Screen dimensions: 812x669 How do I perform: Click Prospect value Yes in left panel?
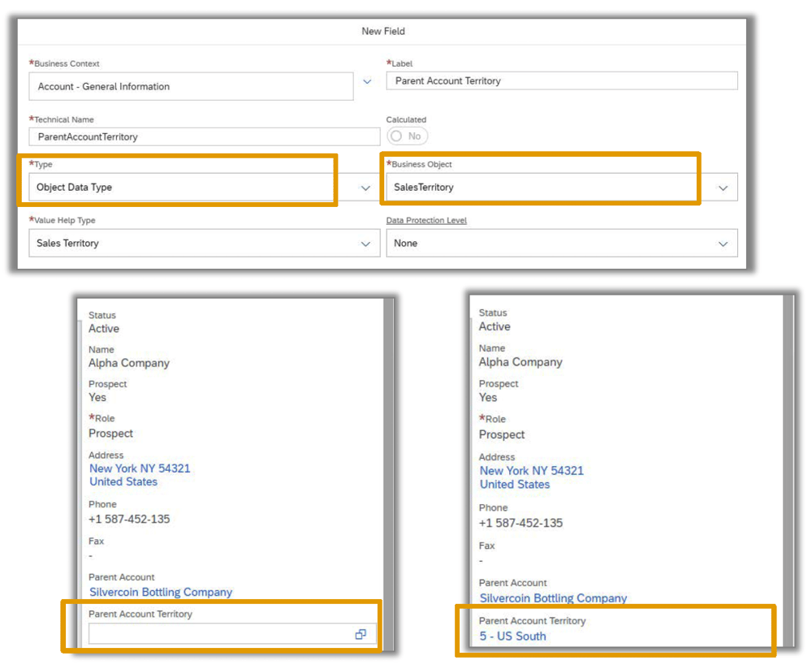click(x=97, y=398)
